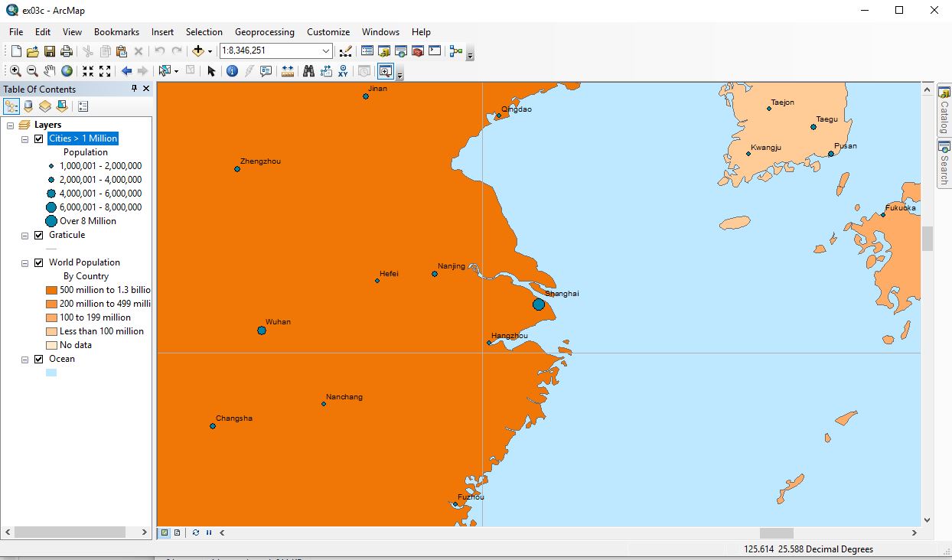Open the Find binoculars tool
Screen dimensions: 952x560
point(309,71)
